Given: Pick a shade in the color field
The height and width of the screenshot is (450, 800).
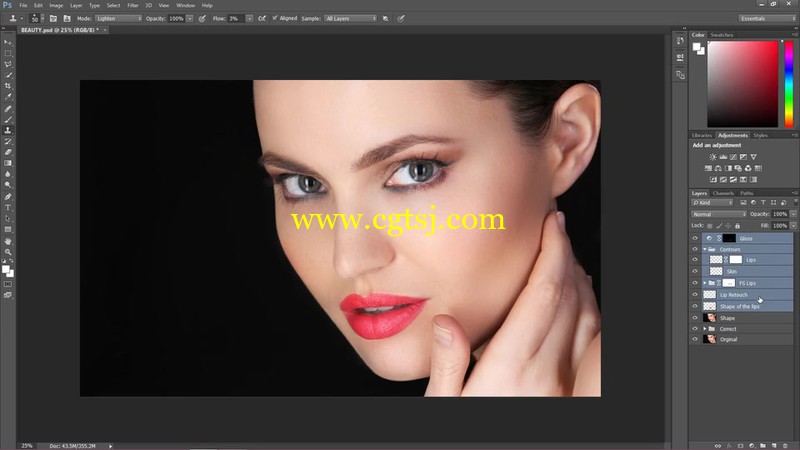Looking at the screenshot, I should coord(742,84).
